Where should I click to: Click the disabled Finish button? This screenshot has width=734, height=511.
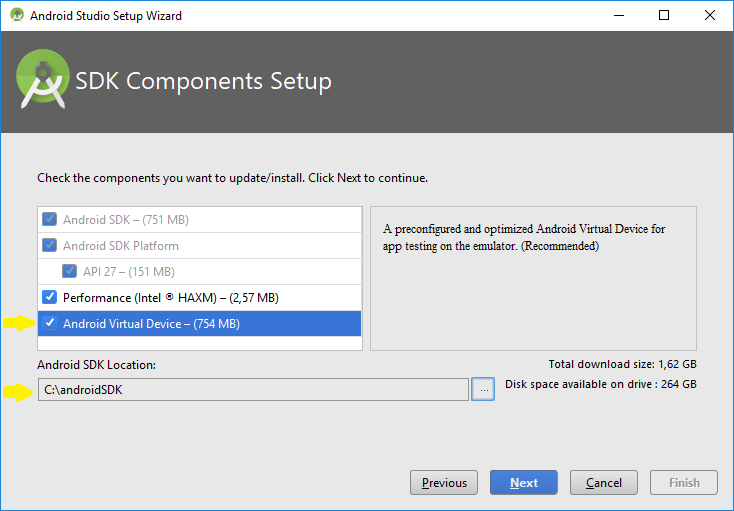coord(684,482)
